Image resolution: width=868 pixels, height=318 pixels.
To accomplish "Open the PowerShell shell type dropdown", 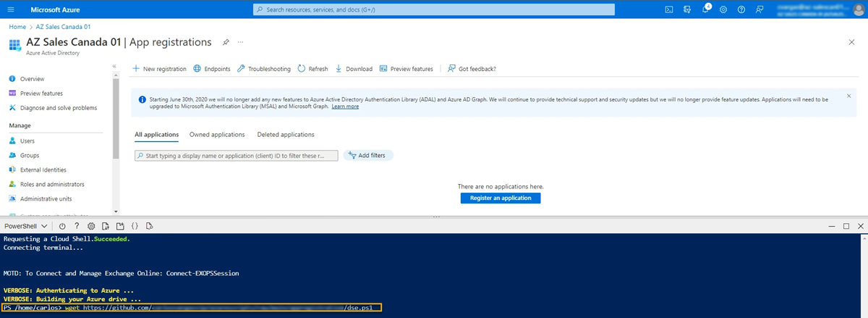I will tap(26, 226).
